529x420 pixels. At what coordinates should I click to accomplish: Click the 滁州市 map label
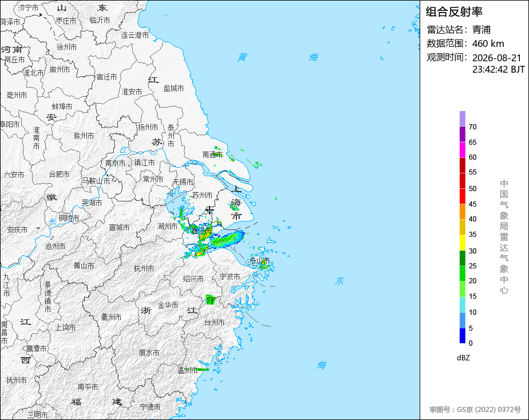pos(84,136)
